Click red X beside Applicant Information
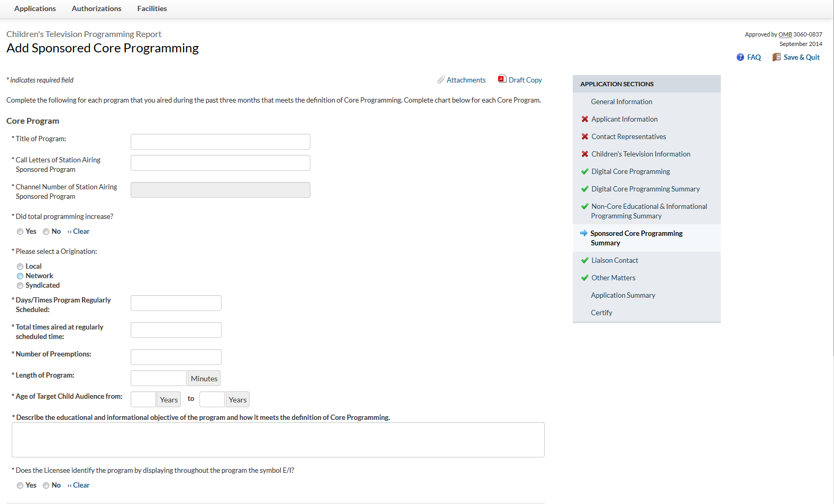Viewport: 834px width, 504px height. click(585, 119)
